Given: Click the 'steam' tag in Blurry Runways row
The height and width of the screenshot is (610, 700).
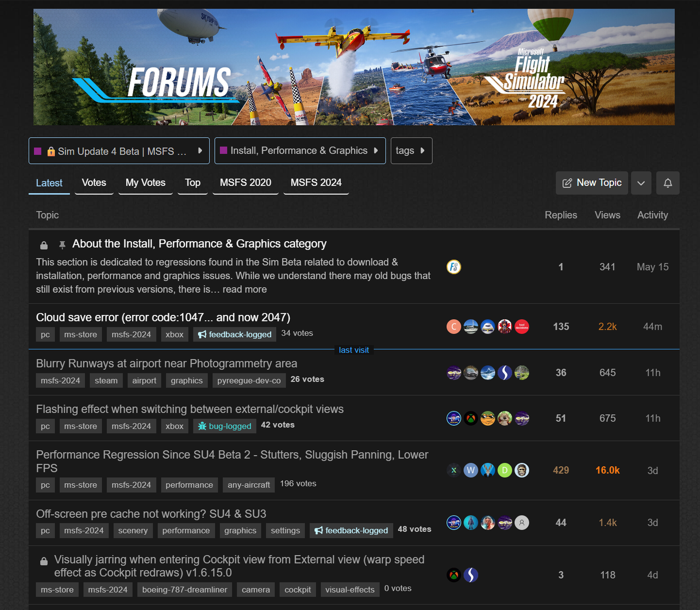Looking at the screenshot, I should 106,380.
